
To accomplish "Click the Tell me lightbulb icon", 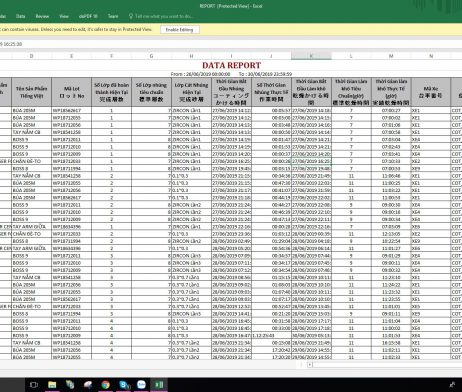I will (131, 16).
